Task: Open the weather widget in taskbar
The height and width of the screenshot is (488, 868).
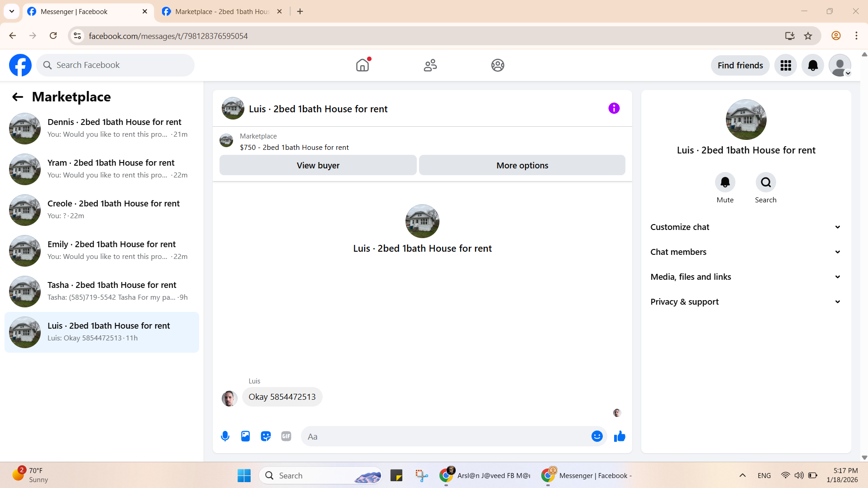Action: pos(31,475)
